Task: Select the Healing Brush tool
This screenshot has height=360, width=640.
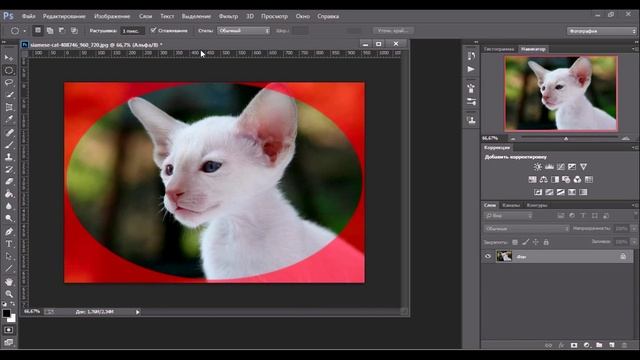Action: pos(9,132)
